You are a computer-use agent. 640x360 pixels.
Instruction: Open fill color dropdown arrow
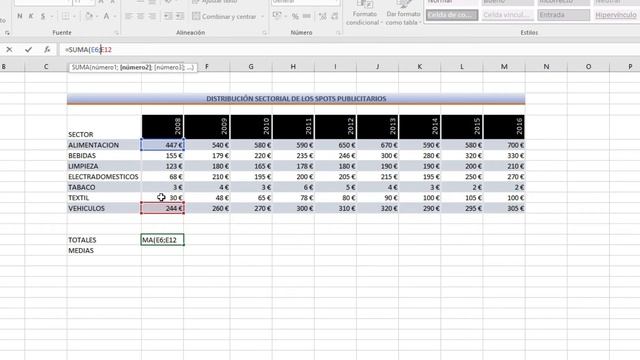(x=97, y=17)
